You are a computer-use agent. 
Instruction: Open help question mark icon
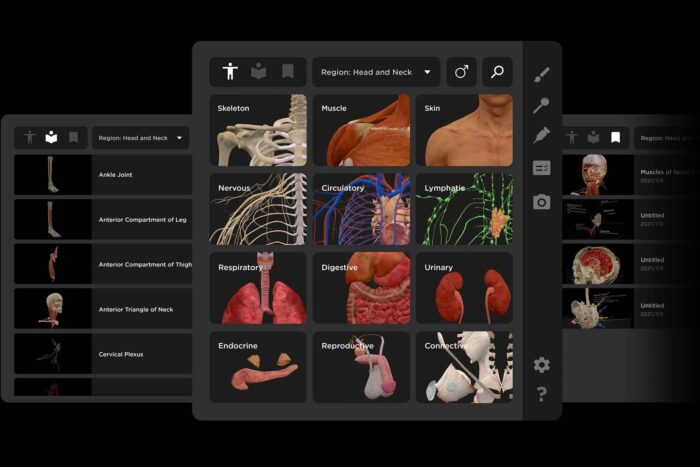541,394
